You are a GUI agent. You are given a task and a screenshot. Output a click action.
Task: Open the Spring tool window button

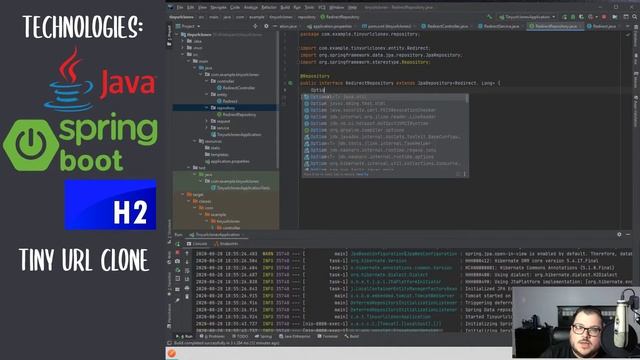pyautogui.click(x=263, y=336)
